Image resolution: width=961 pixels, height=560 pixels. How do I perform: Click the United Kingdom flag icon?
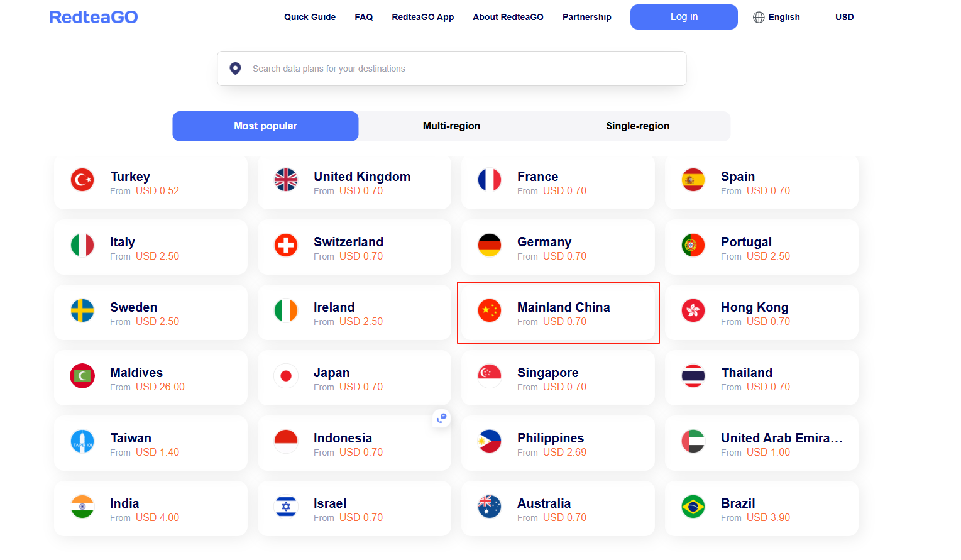tap(286, 180)
